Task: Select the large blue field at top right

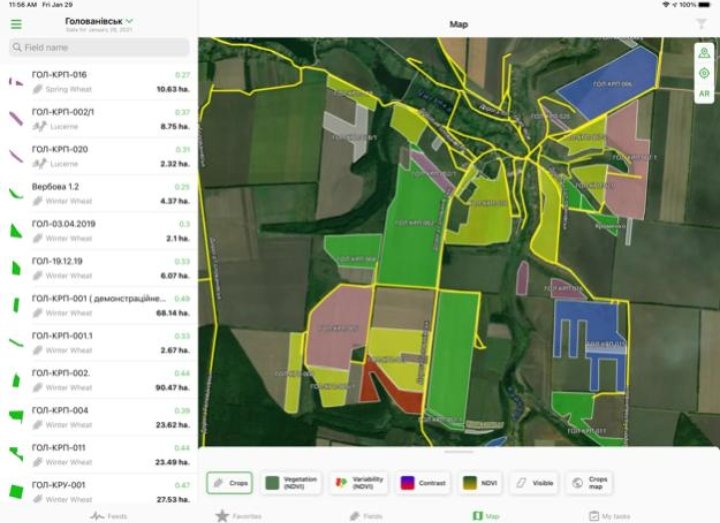Action: 608,83
